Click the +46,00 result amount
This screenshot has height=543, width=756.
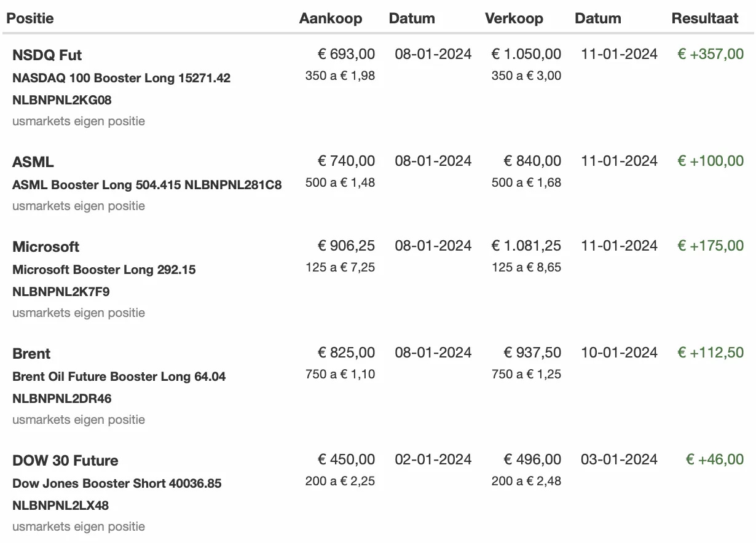[714, 459]
